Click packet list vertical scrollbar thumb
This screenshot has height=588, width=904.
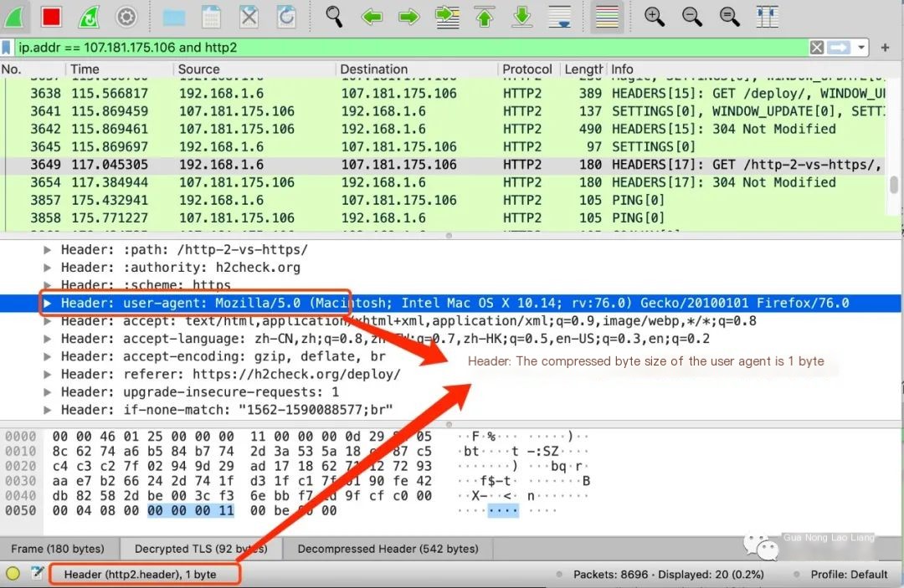[894, 184]
